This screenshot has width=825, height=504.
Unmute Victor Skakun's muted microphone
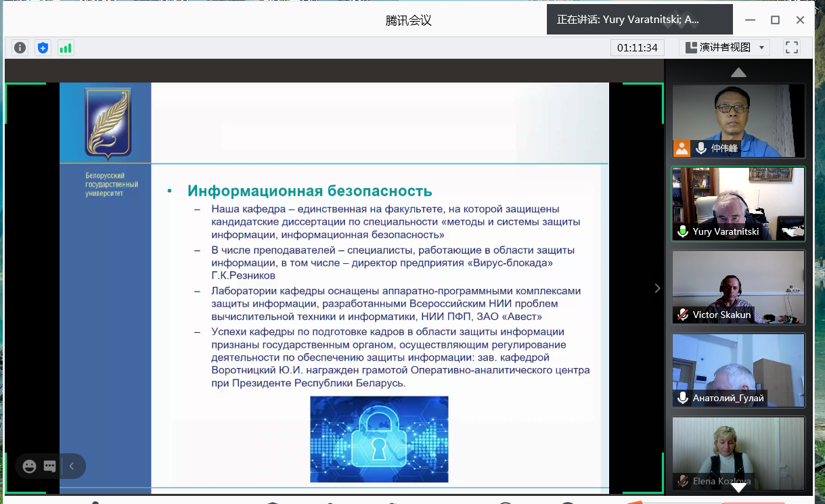[x=683, y=315]
